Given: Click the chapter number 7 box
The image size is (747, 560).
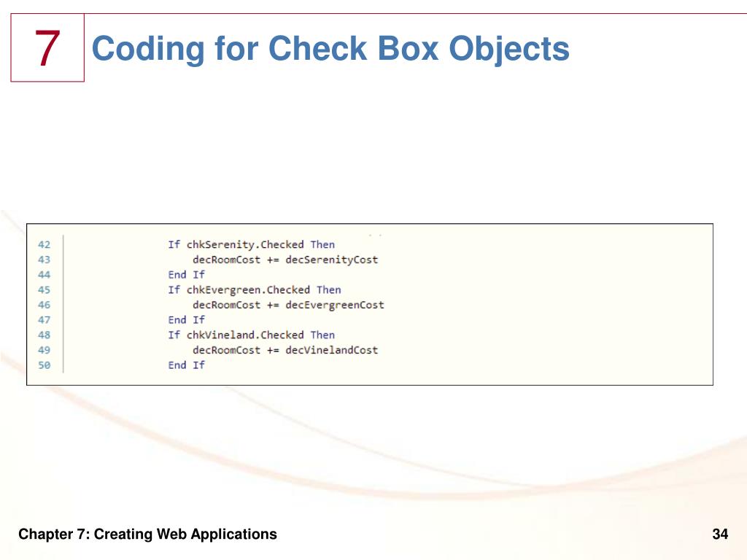Looking at the screenshot, I should [x=47, y=47].
